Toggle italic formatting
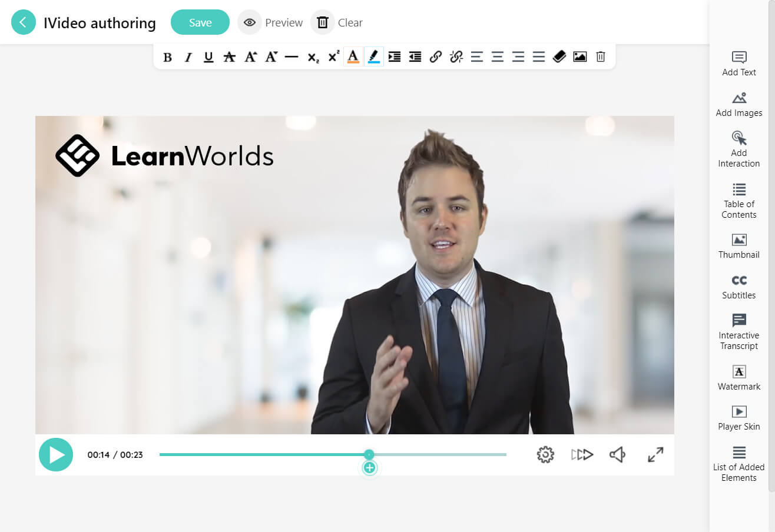775x532 pixels. click(187, 56)
